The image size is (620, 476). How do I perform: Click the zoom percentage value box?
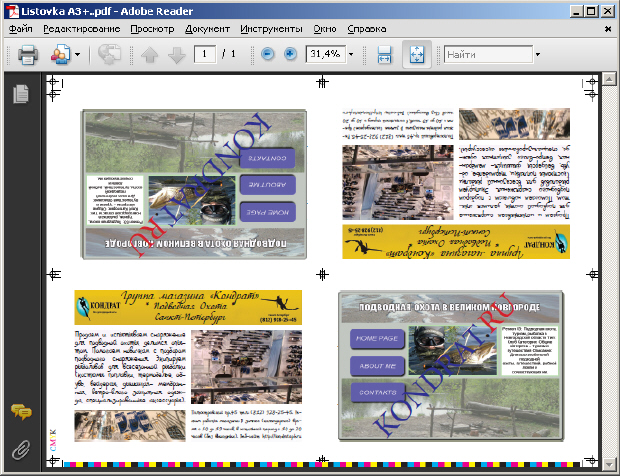tap(324, 54)
